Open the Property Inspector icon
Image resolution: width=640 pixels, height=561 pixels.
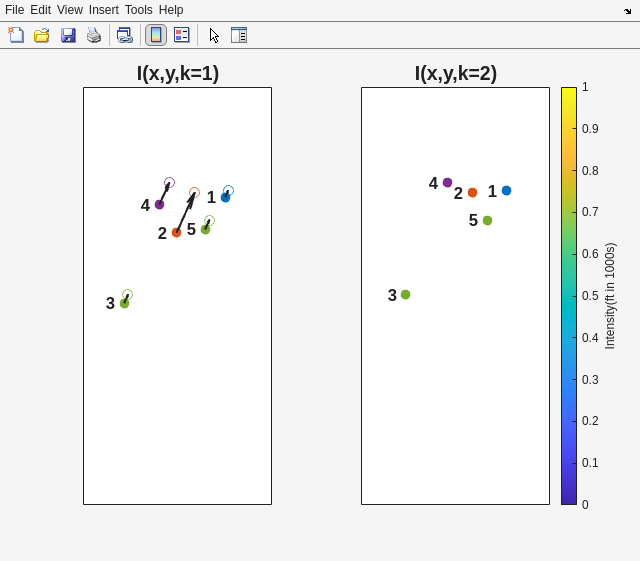pos(238,35)
